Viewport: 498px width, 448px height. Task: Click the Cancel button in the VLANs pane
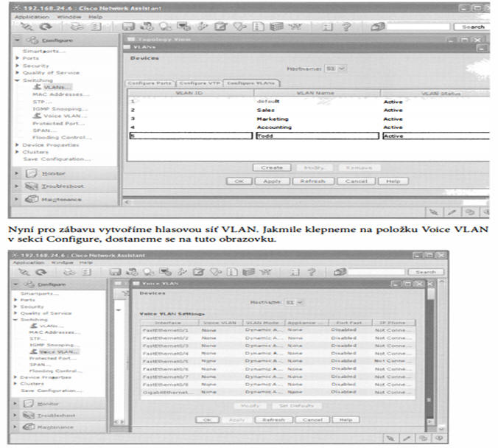[x=356, y=181]
